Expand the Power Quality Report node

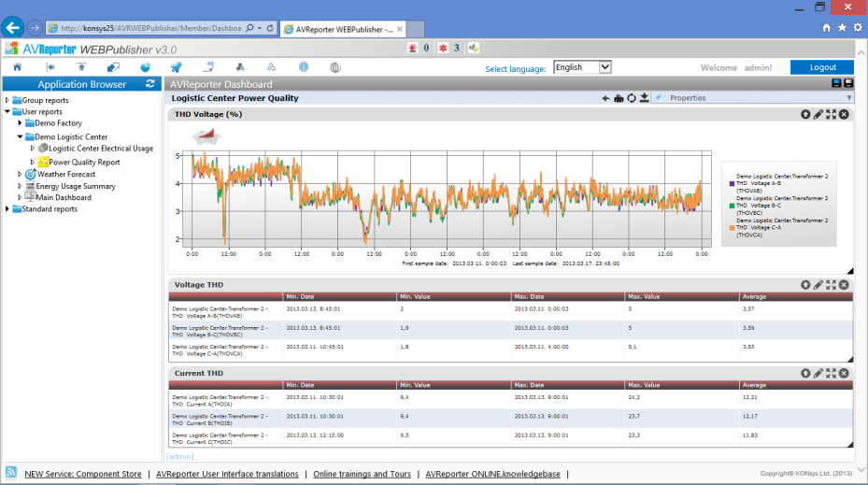(x=33, y=163)
